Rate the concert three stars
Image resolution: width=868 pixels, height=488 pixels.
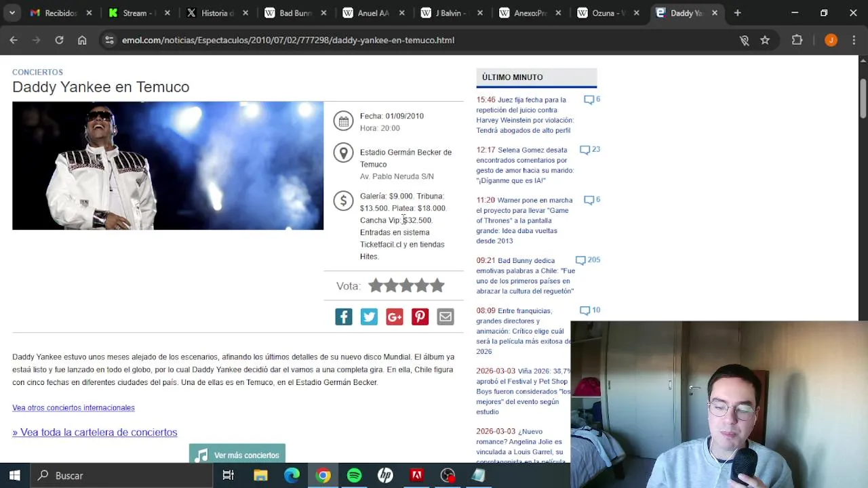pyautogui.click(x=406, y=285)
